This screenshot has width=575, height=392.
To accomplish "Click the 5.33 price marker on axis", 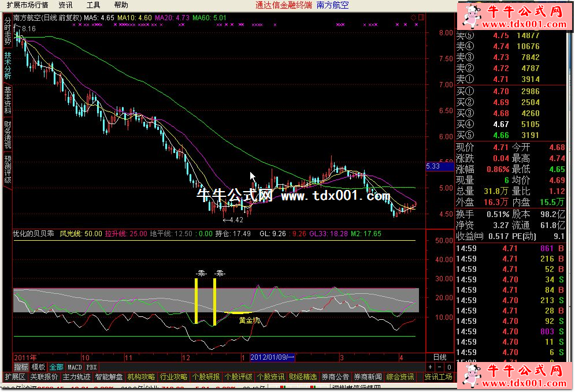I will [440, 166].
